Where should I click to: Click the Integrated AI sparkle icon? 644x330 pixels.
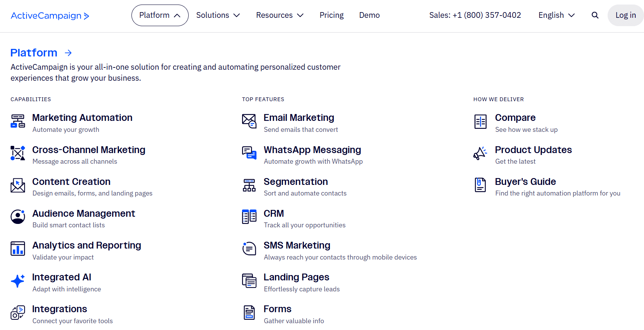[x=18, y=281]
